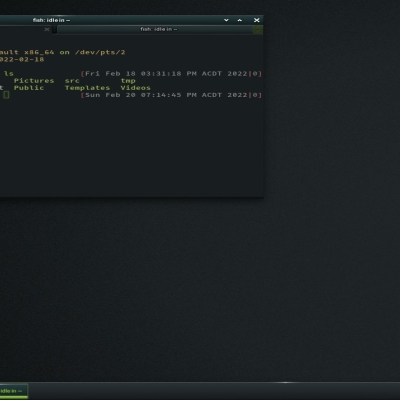Maximize the terminal window via up arrow
The image size is (400, 400).
(x=240, y=20)
